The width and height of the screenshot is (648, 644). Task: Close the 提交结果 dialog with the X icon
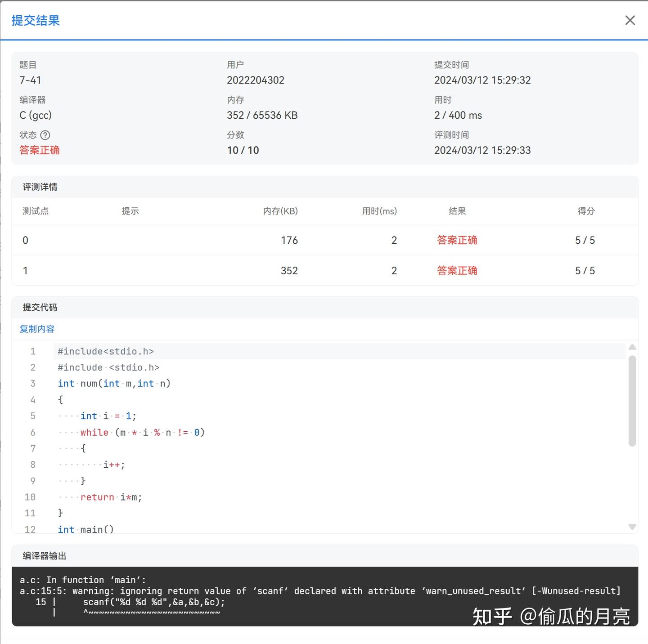(630, 20)
